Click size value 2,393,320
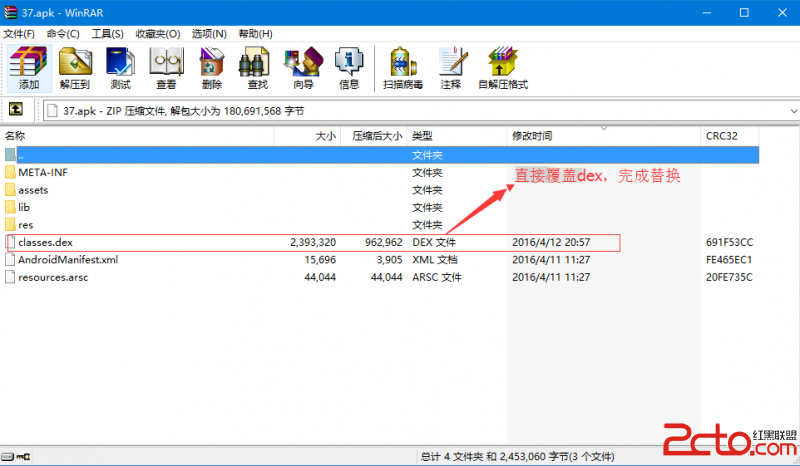 click(313, 242)
